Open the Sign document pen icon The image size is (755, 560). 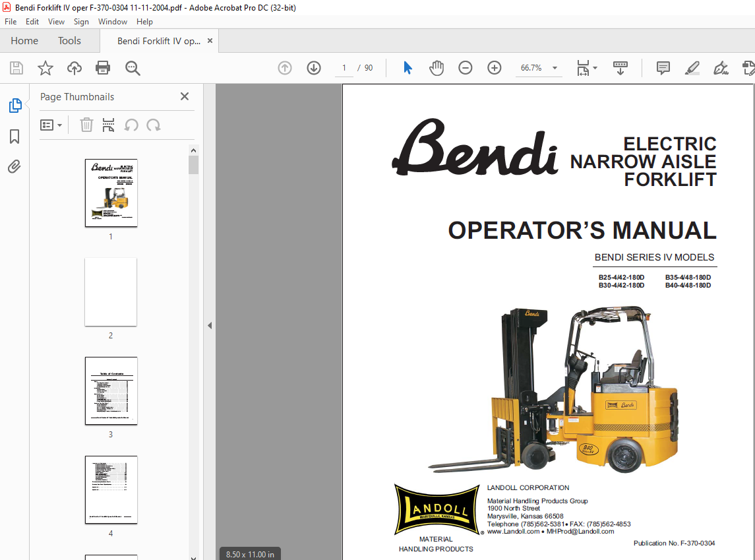[x=721, y=68]
